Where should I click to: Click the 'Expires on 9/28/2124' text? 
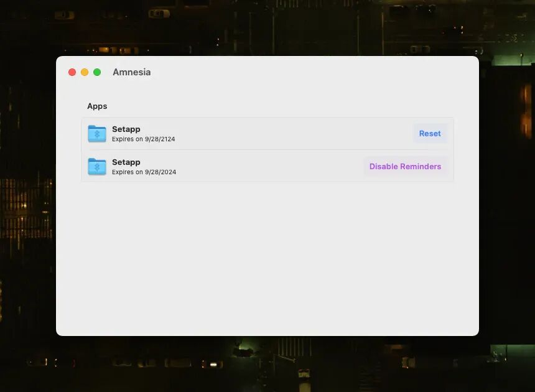pos(143,139)
